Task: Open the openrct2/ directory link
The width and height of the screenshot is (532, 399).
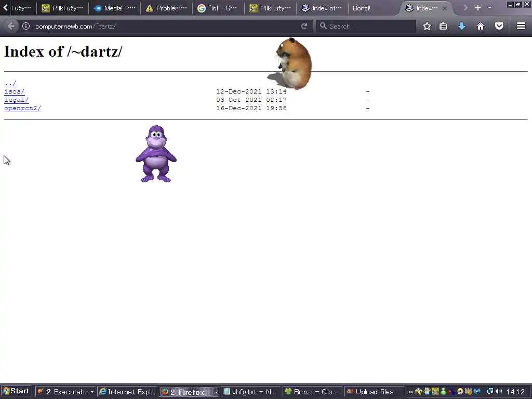Action: (23, 108)
